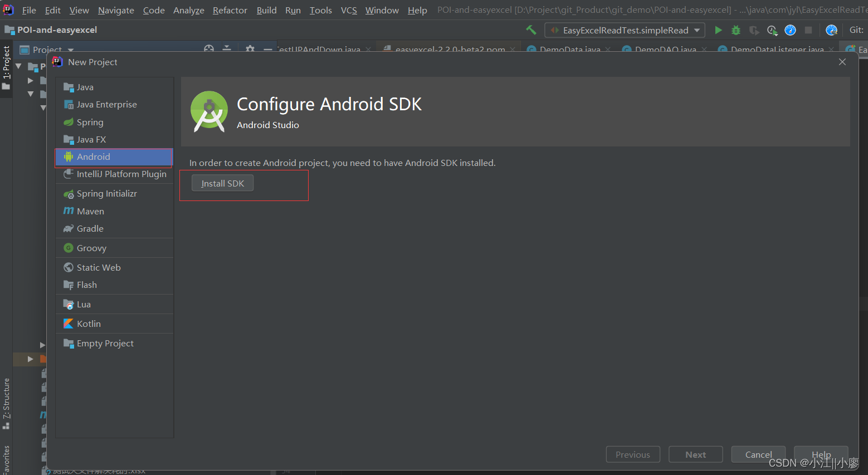868x475 pixels.
Task: Click the Kotlin logo icon
Action: tap(69, 324)
